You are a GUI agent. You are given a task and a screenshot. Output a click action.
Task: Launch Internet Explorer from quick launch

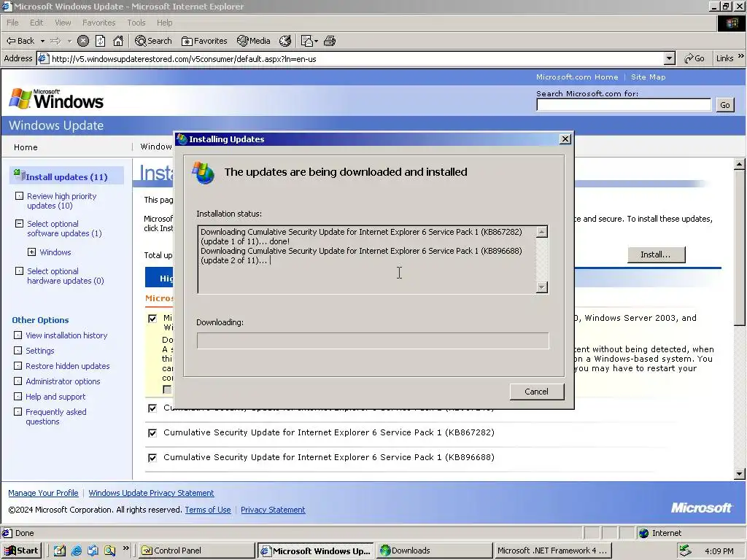click(76, 551)
